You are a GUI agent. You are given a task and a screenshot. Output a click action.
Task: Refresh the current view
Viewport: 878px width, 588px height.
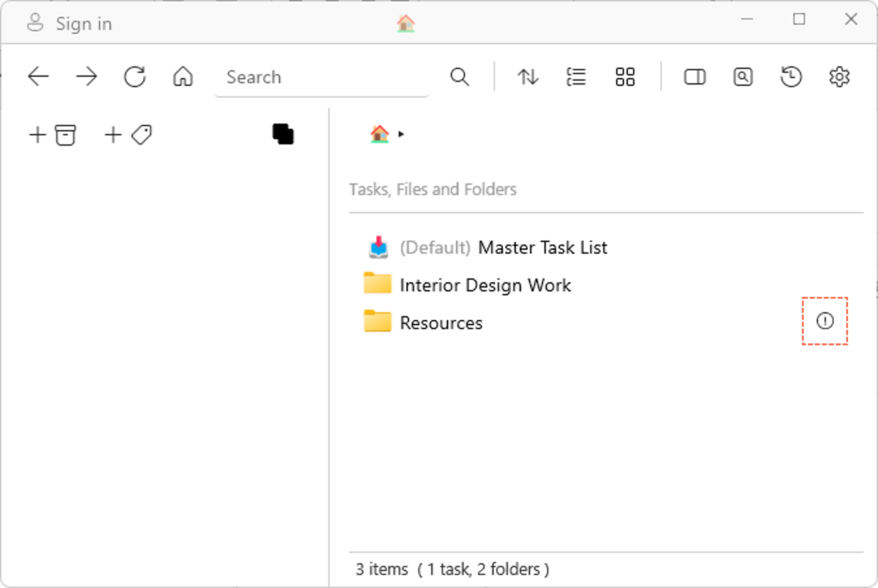(135, 77)
